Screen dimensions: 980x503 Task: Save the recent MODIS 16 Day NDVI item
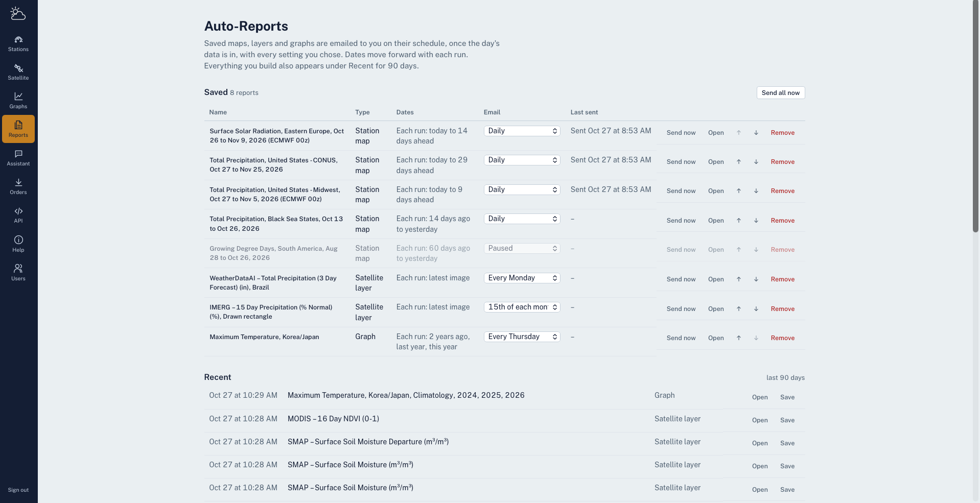[787, 420]
